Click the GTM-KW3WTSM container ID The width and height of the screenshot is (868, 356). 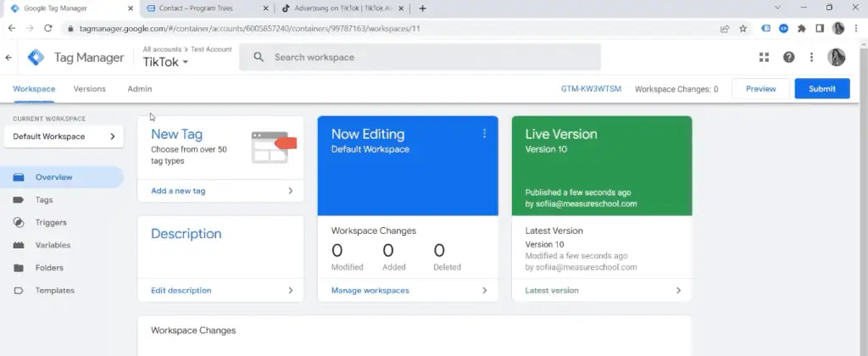pos(591,89)
